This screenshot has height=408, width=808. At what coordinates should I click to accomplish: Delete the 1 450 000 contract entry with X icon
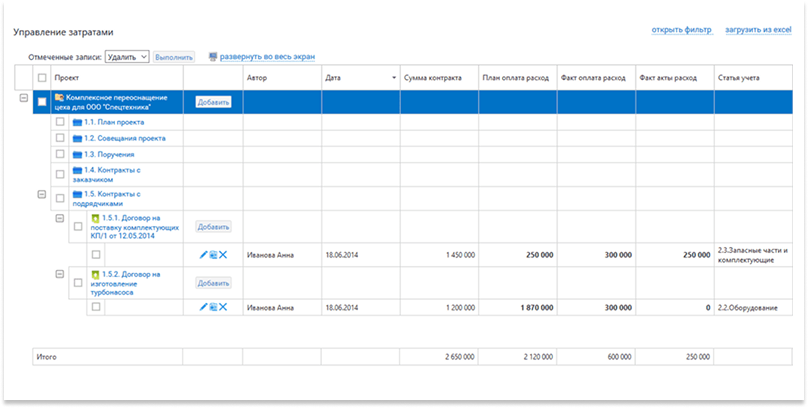click(223, 255)
